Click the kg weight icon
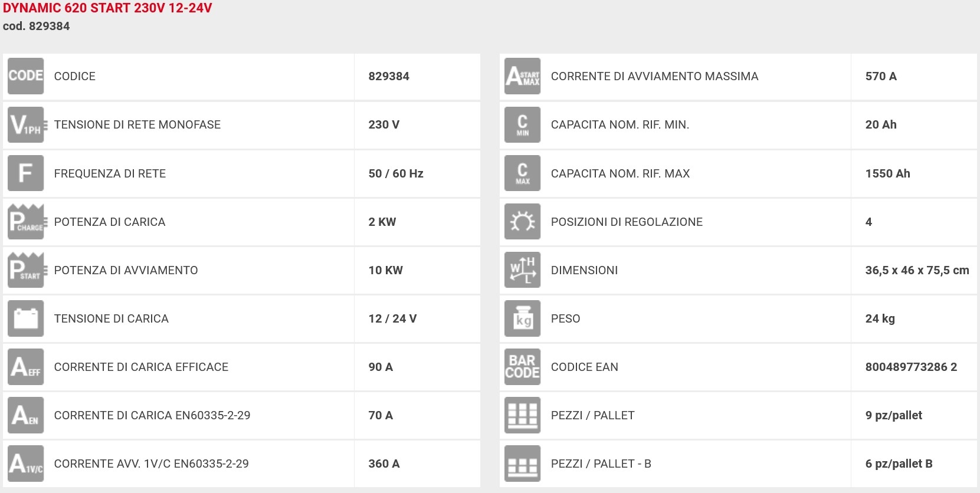 (523, 318)
